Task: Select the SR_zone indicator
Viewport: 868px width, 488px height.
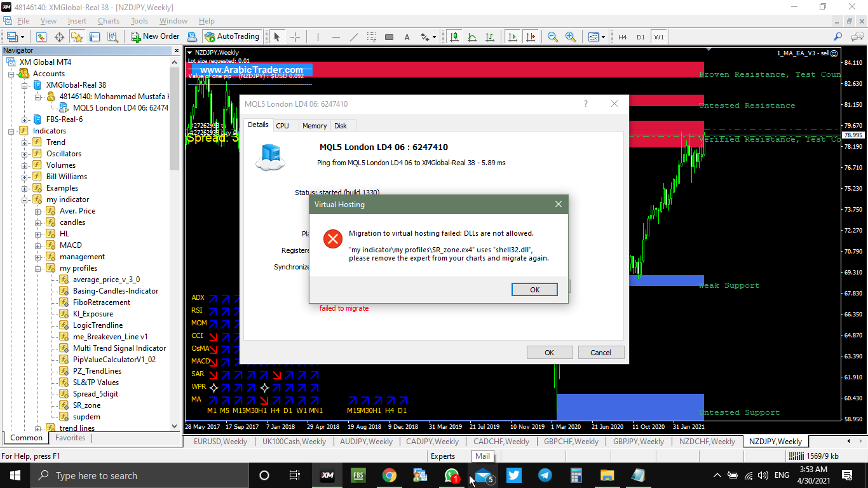Action: coord(86,405)
